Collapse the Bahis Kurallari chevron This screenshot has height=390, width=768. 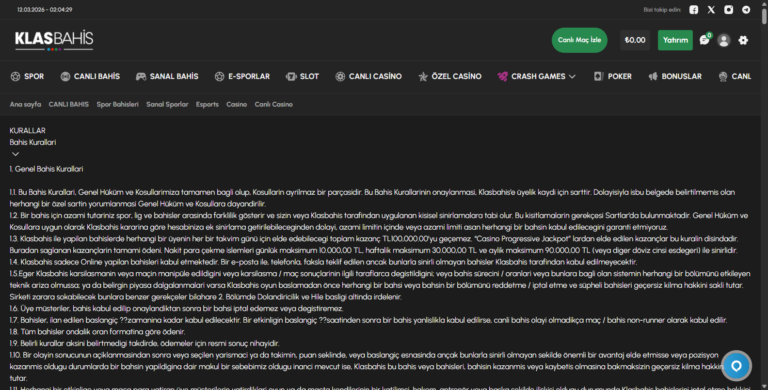click(x=15, y=154)
